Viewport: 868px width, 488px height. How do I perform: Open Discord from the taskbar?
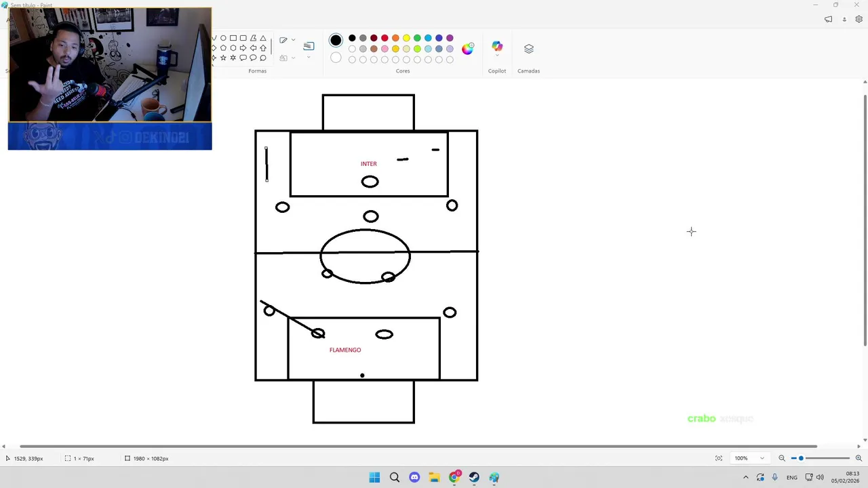pyautogui.click(x=414, y=478)
